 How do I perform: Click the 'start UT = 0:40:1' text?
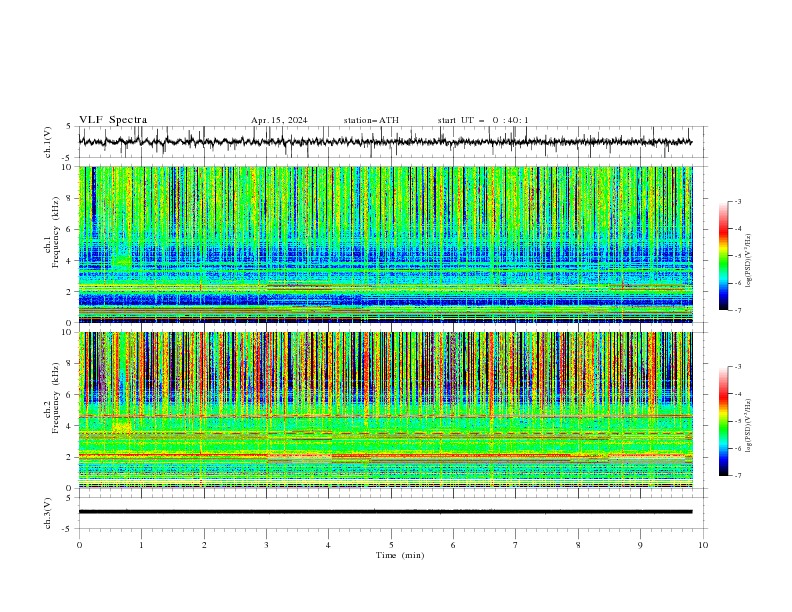click(x=483, y=120)
